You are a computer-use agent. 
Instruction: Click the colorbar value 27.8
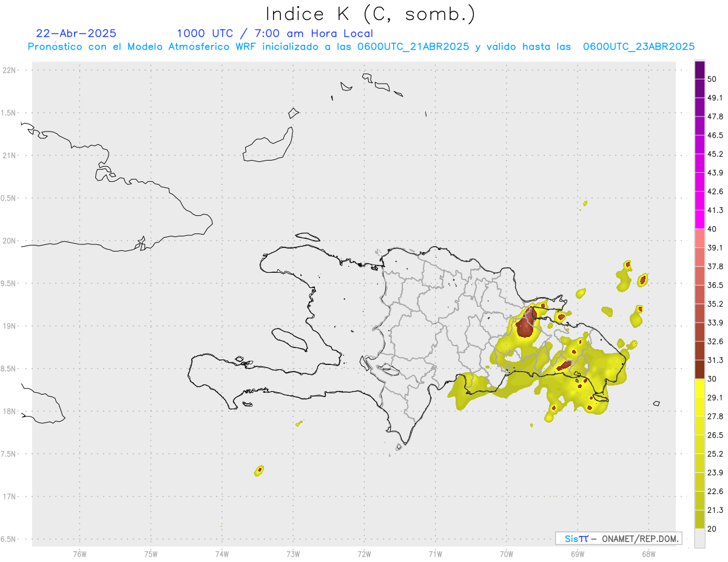(x=715, y=416)
